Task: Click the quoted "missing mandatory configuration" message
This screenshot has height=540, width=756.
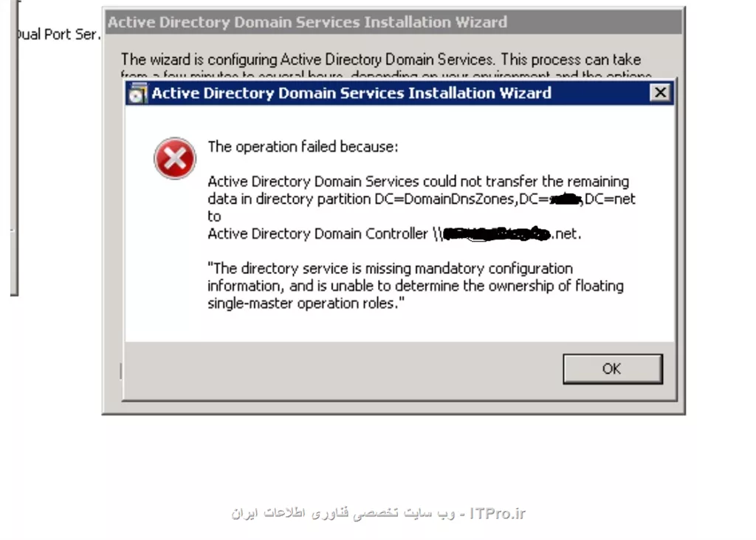Action: coord(390,268)
